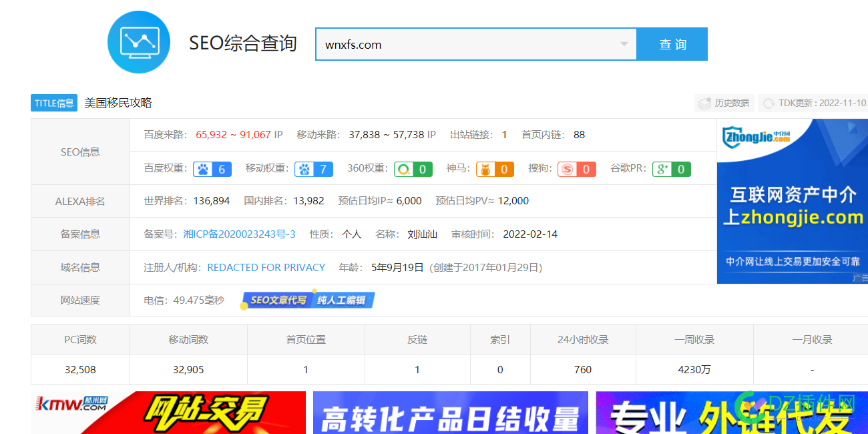The image size is (868, 434).
Task: Click 预估日均PV≈ 12,000 text
Action: [x=482, y=201]
